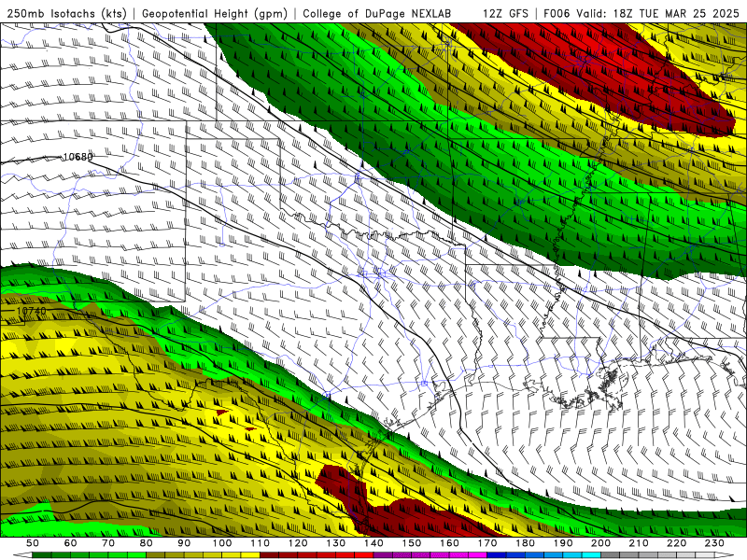Screen dimensions: 747x560
Task: Click the 'Geopotential Height (gpm)' title text
Action: [215, 14]
